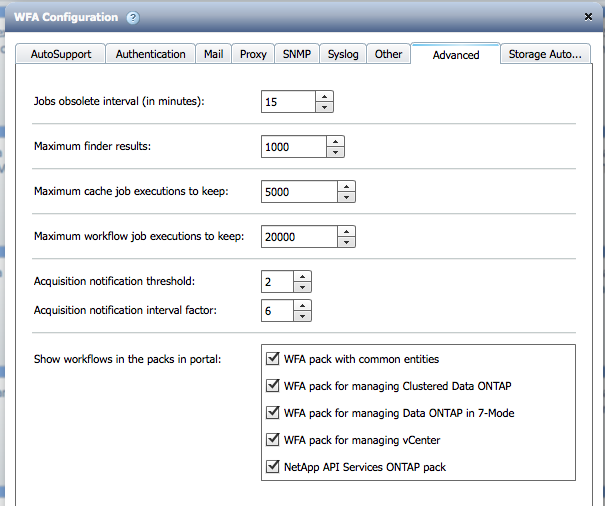Close the WFA Configuration dialog
605x506 pixels.
click(x=588, y=17)
